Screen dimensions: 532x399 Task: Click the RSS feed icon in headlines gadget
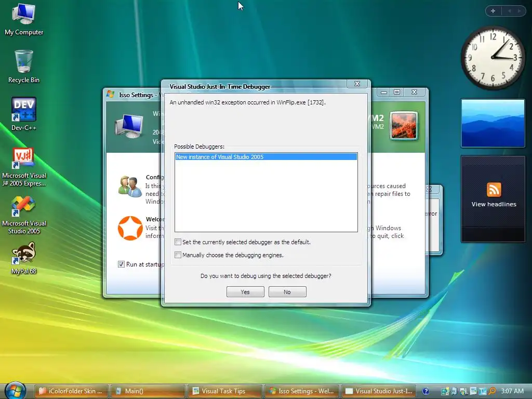[x=494, y=189]
